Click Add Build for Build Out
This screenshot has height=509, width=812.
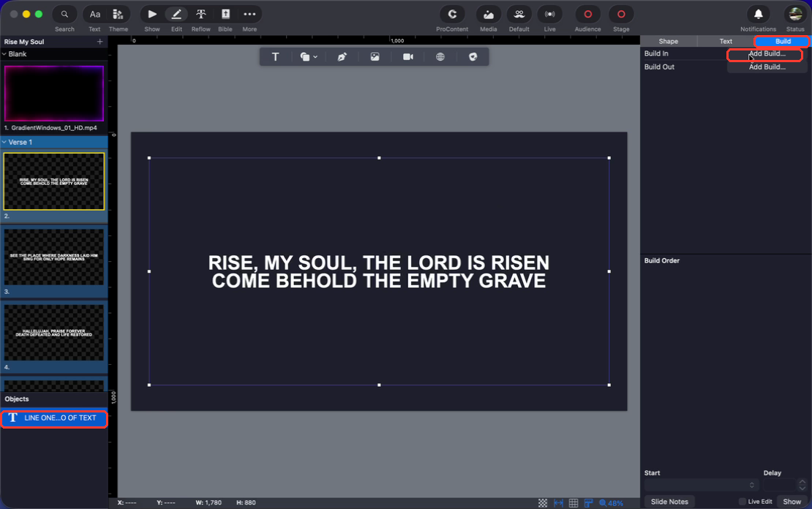point(767,67)
